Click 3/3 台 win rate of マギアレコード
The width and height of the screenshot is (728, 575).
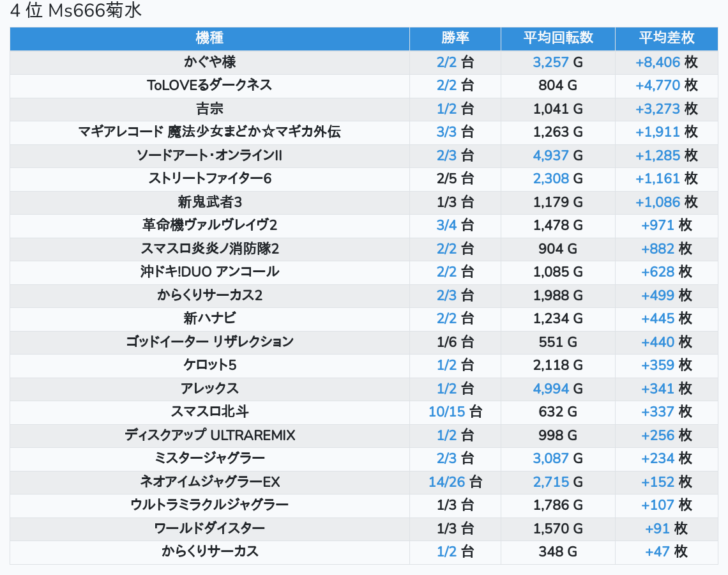(455, 132)
